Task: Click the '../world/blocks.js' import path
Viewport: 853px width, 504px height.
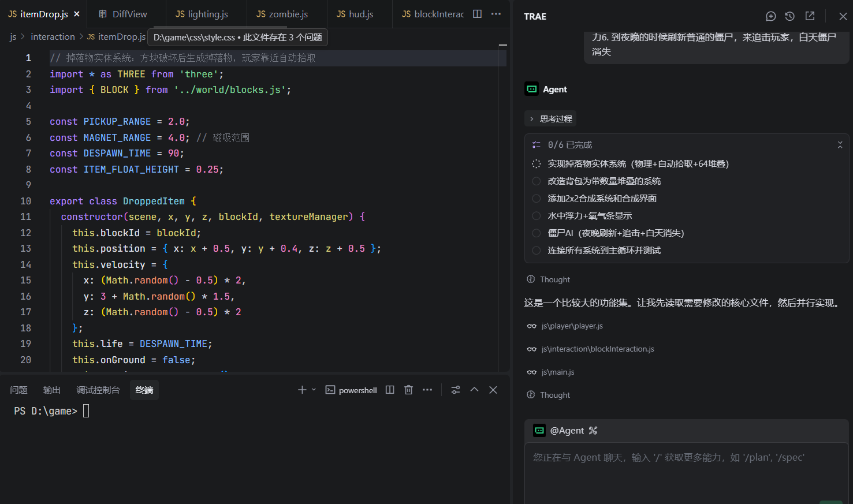Action: [230, 90]
